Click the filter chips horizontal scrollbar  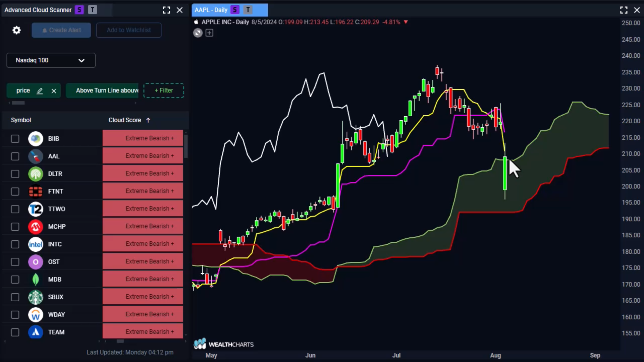pyautogui.click(x=18, y=103)
